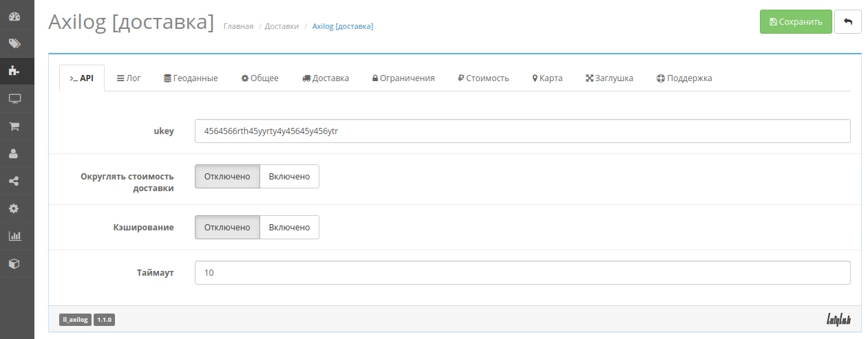Open the system gear icon in sidebar
This screenshot has height=339, width=868.
click(14, 208)
